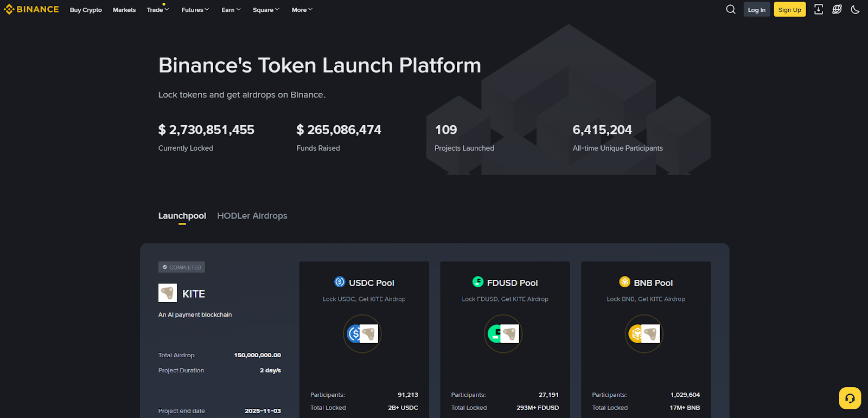Open the search magnifier icon
The image size is (868, 418).
coord(731,9)
